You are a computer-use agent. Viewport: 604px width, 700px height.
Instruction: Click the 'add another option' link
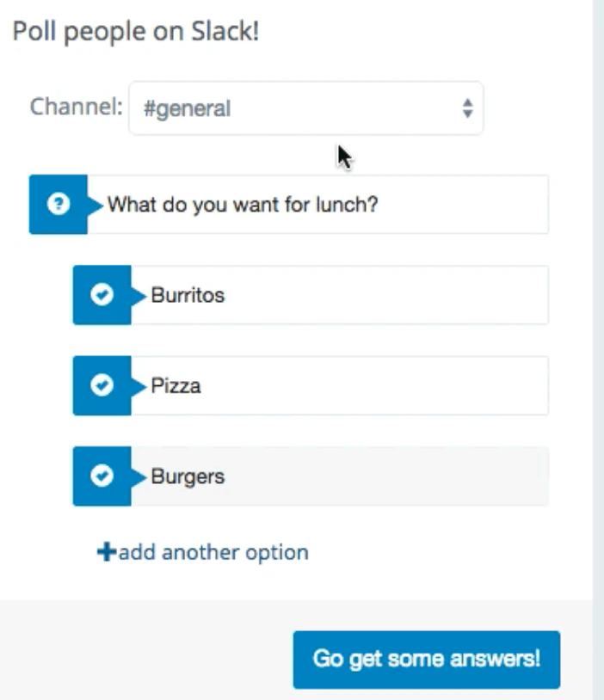point(203,552)
